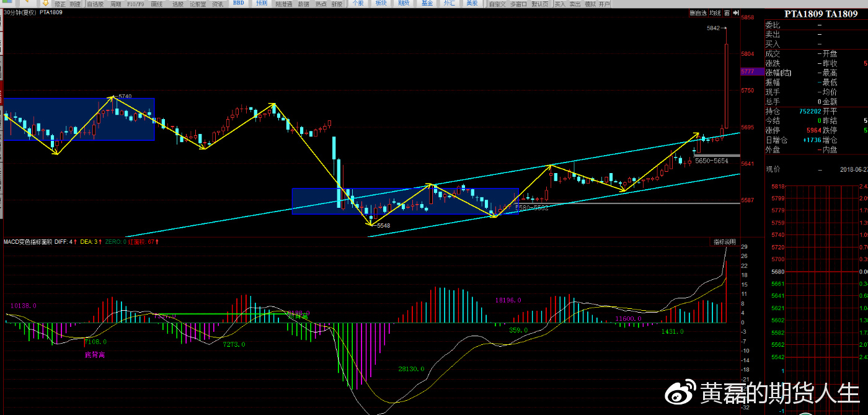Open the 新股 new stocks section

[337, 4]
